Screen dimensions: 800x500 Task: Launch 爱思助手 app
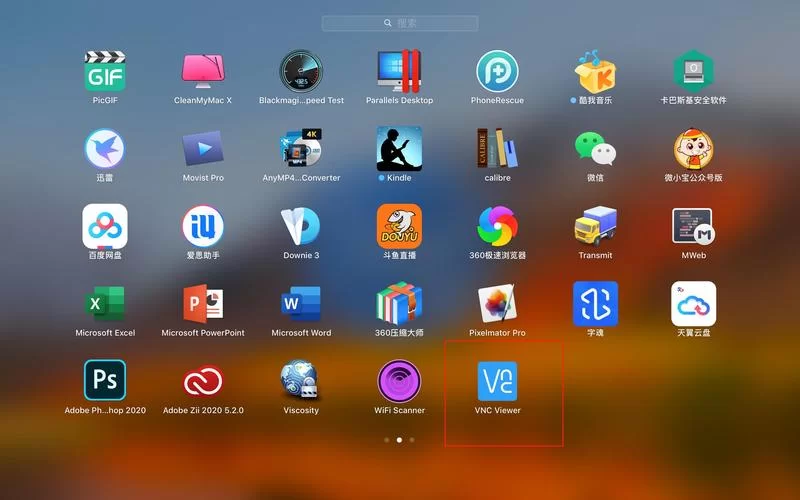(203, 227)
